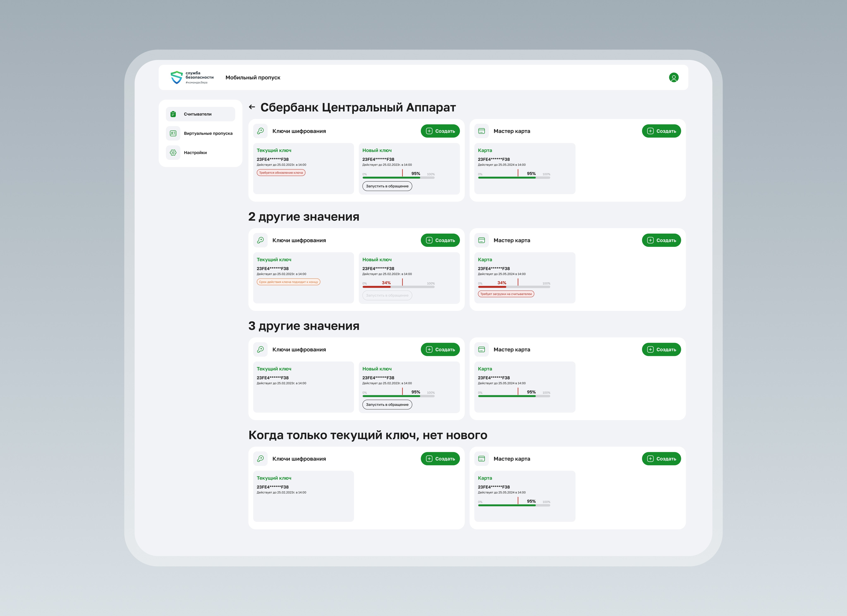The image size is (847, 616).
Task: Click 'Текущий ключ' title under '3 другие значения'
Action: click(x=274, y=369)
